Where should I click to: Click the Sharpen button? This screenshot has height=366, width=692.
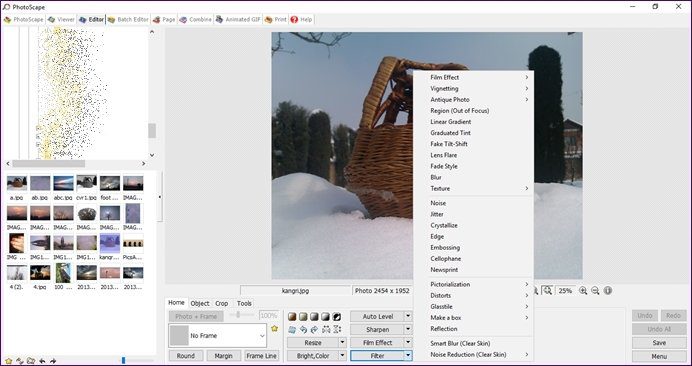[378, 329]
